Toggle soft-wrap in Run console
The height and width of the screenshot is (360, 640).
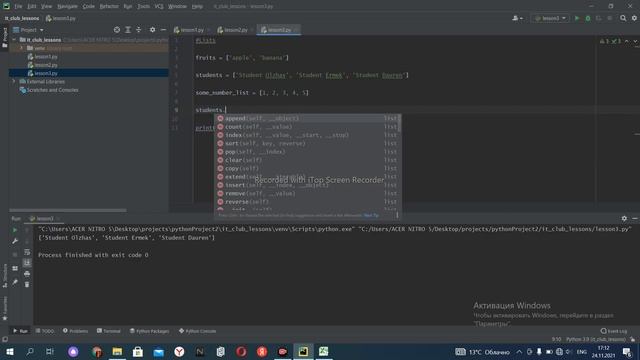[x=27, y=252]
